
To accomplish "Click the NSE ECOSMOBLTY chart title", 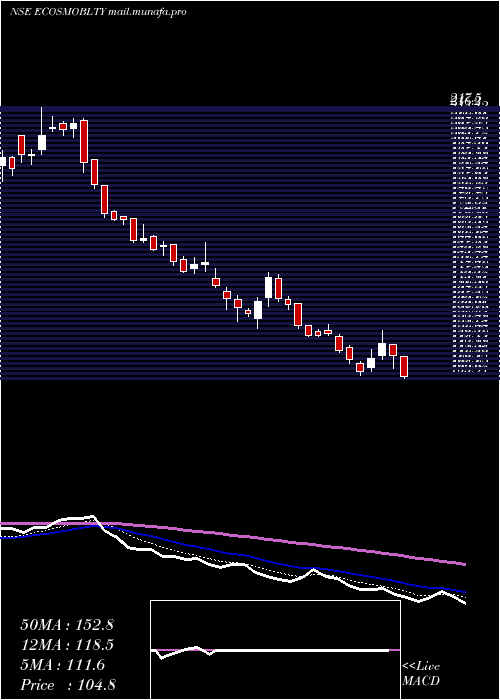I will pyautogui.click(x=98, y=12).
